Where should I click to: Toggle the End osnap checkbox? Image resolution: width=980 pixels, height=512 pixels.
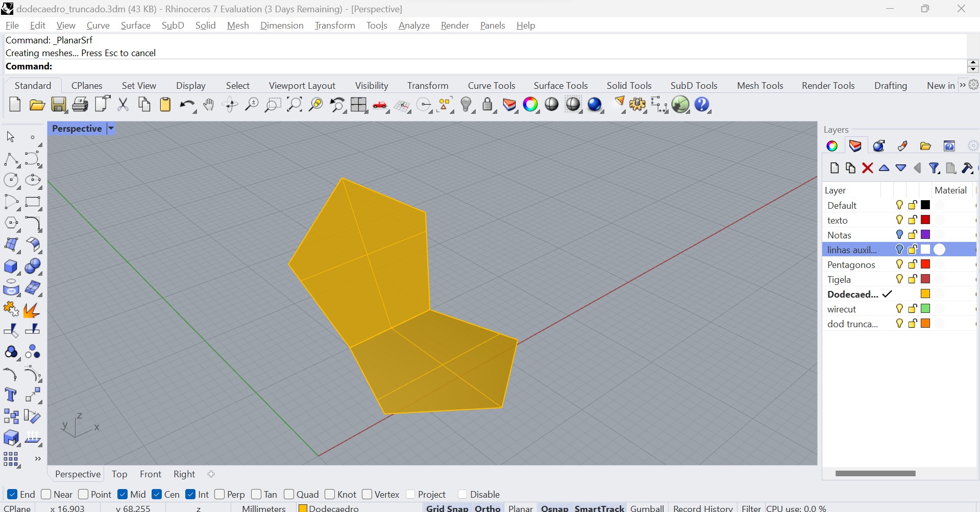(x=12, y=494)
